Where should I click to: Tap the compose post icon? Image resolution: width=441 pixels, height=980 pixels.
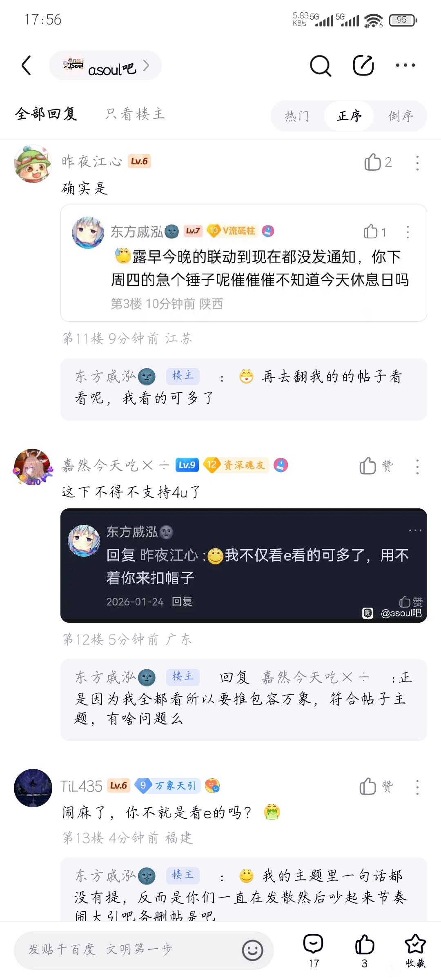click(x=363, y=65)
